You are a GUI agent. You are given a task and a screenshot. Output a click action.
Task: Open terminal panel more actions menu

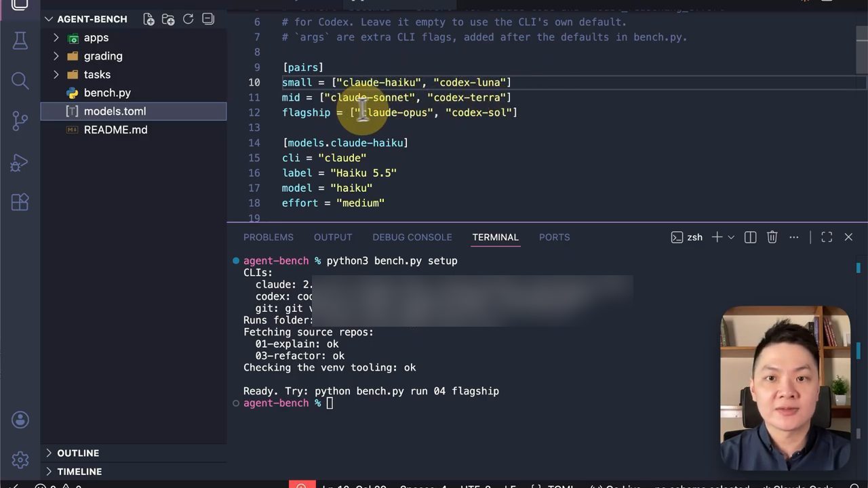click(794, 237)
